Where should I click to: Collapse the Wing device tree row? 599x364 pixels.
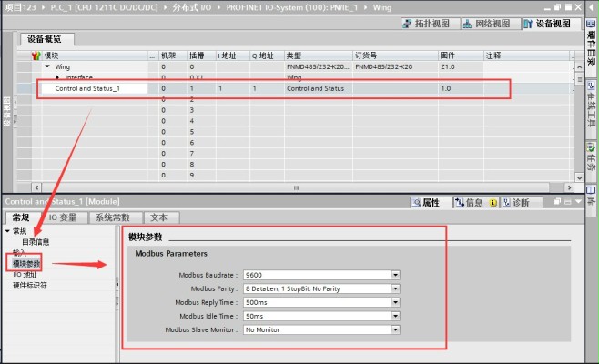click(47, 66)
